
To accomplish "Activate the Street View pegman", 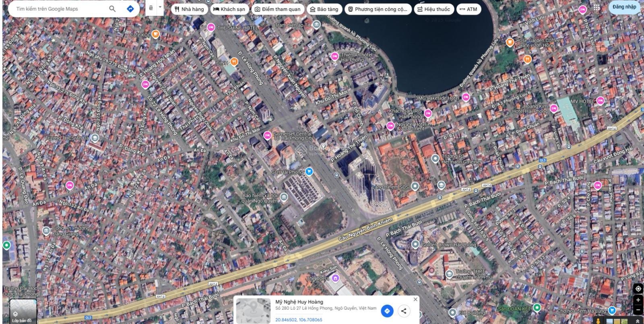I will click(x=598, y=321).
